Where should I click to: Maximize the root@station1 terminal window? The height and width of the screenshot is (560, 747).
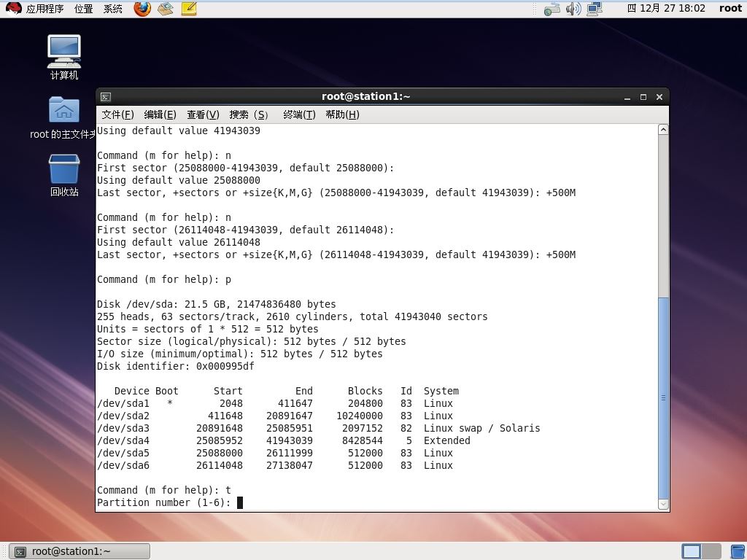click(643, 97)
